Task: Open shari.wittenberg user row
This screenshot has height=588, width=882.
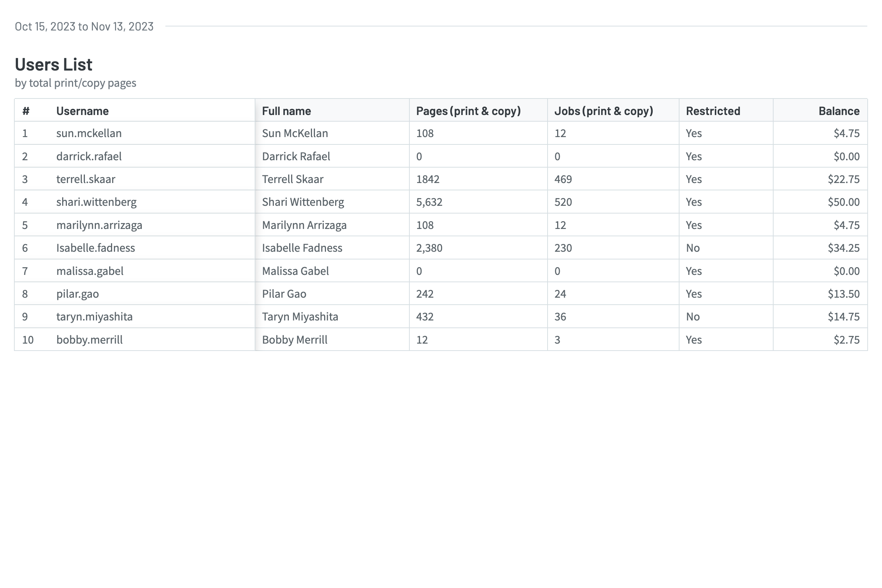Action: (x=96, y=202)
